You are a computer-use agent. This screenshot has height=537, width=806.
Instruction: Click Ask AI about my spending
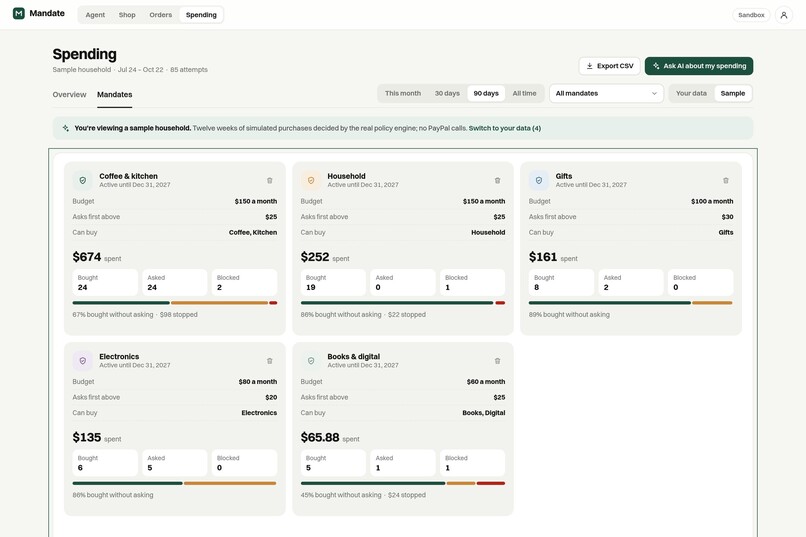pyautogui.click(x=699, y=66)
